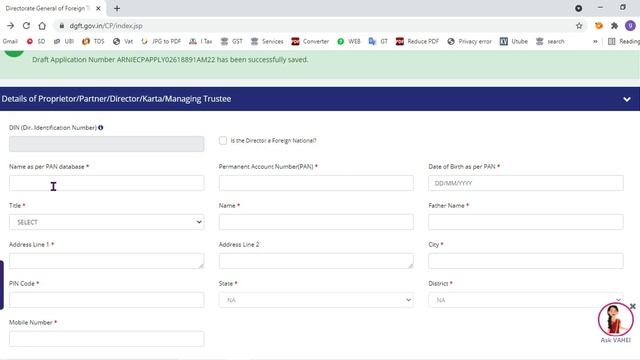
Task: Click the Chrome media control icon
Action: pos(578,8)
